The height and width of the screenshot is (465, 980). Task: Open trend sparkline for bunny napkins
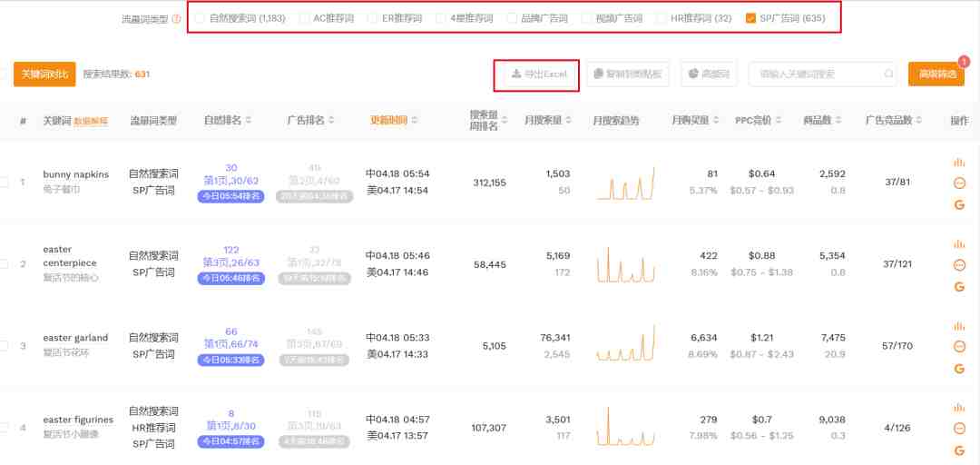(625, 183)
